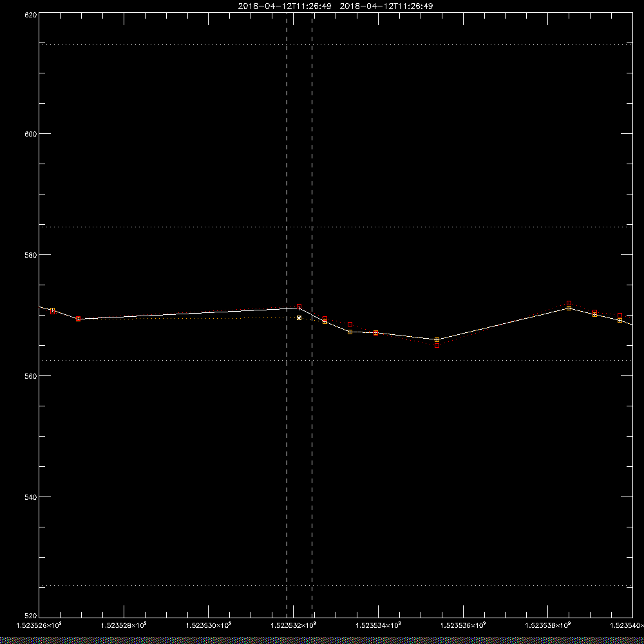Select the 1.523532×10⁹ x-axis label
Viewport: 644px width, 644px height.
pos(294,625)
